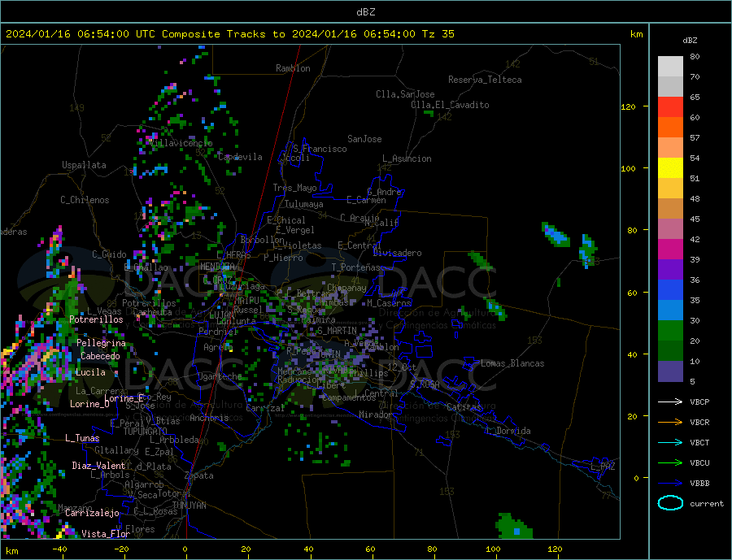Click the Pellegrina label
Viewport: 732px width, 560px height.
click(101, 343)
